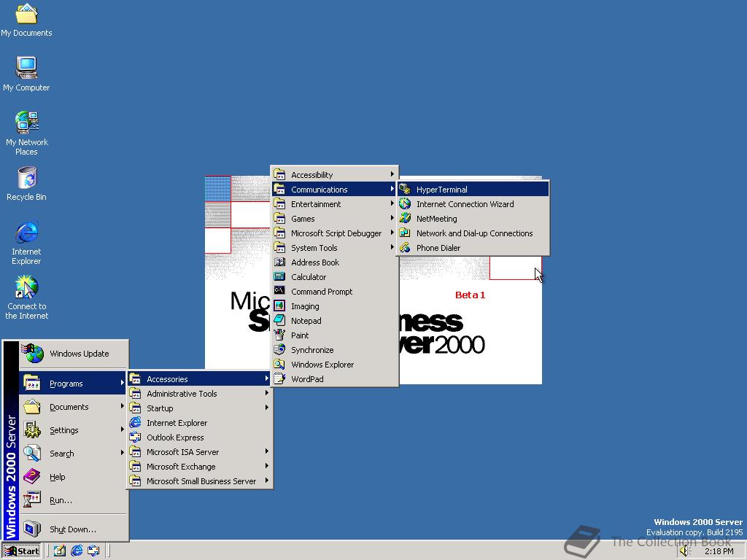The image size is (747, 560).
Task: Select Microsoft Small Business Server menu entry
Action: (200, 481)
